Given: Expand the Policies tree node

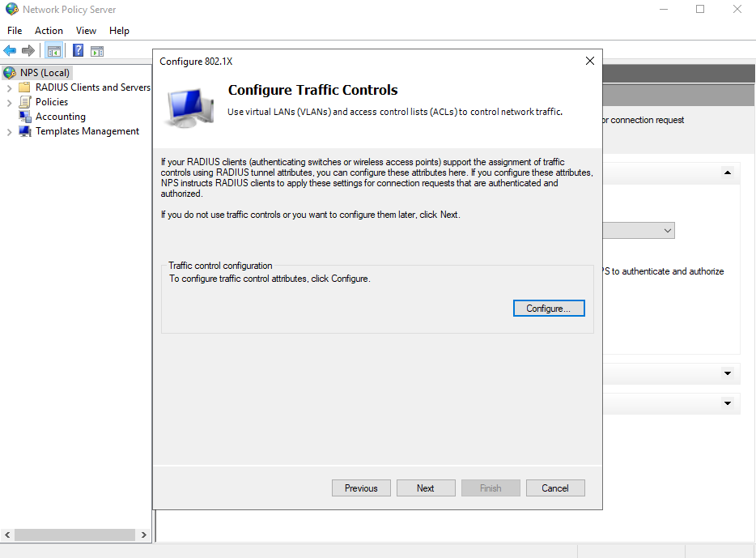Looking at the screenshot, I should (x=9, y=103).
